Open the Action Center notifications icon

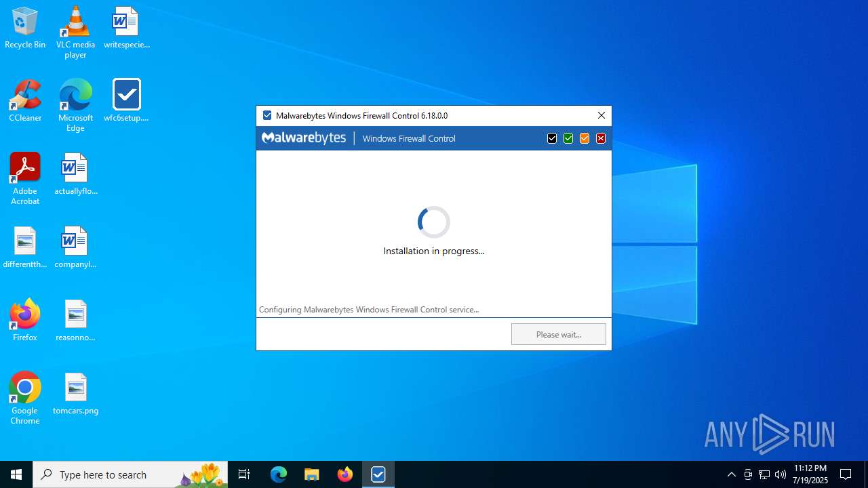point(846,474)
